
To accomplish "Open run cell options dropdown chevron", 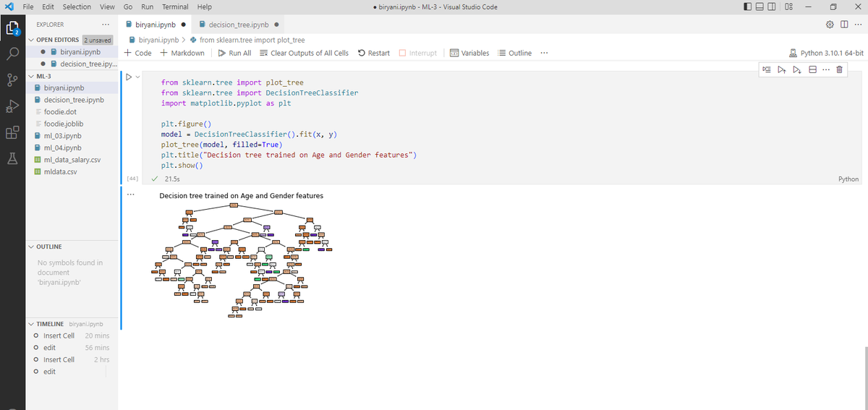I will (x=136, y=76).
